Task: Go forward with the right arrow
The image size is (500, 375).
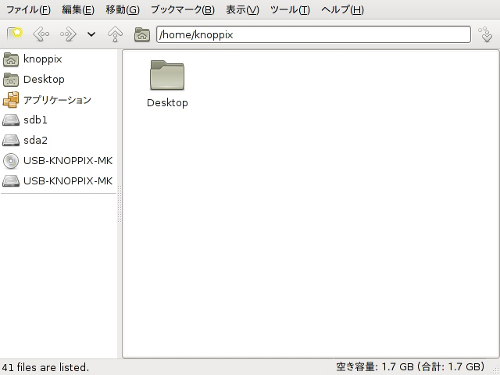Action: coord(68,34)
